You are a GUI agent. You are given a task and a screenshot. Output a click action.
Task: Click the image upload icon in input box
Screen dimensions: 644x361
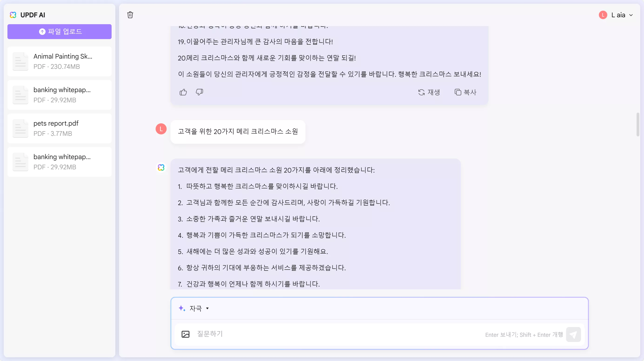click(x=186, y=334)
